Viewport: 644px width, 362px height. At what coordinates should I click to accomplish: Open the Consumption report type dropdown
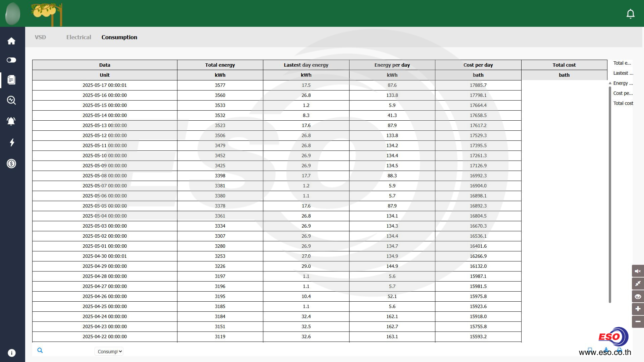tap(109, 351)
